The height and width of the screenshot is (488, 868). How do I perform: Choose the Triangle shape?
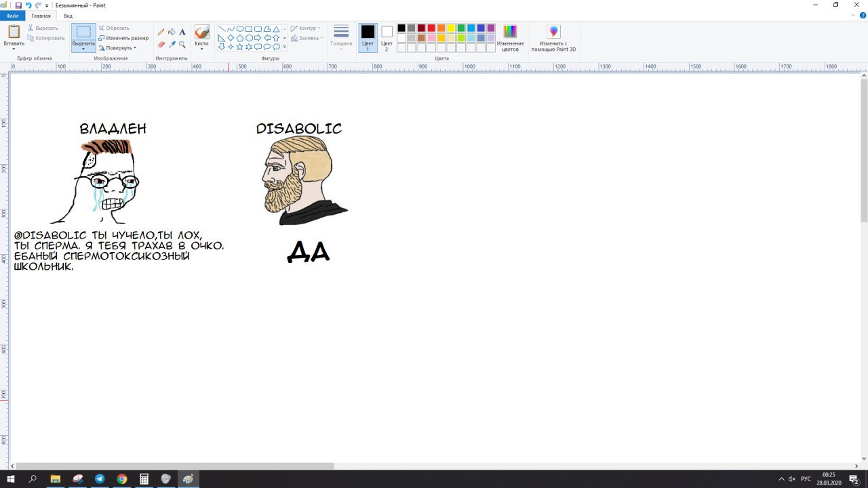pos(276,29)
